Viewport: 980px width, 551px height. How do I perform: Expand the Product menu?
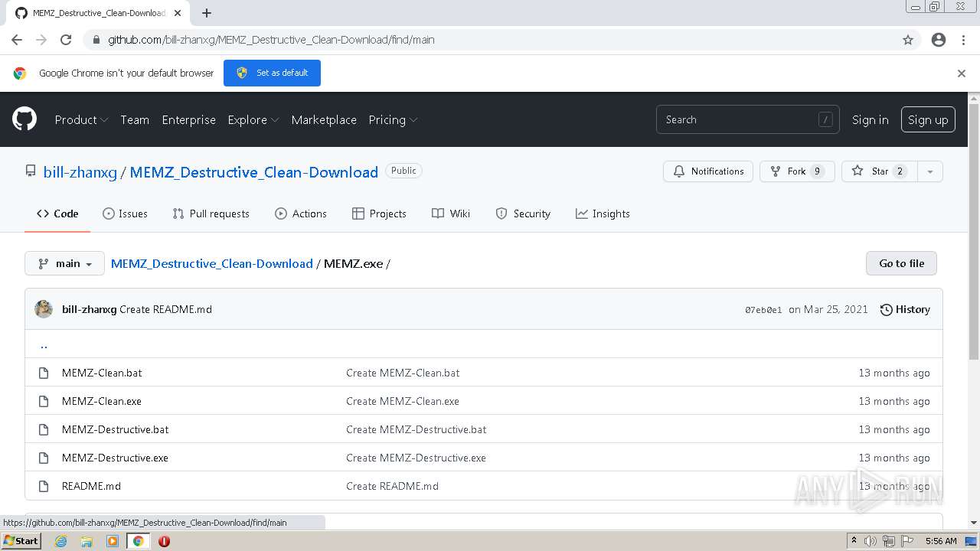pos(81,119)
